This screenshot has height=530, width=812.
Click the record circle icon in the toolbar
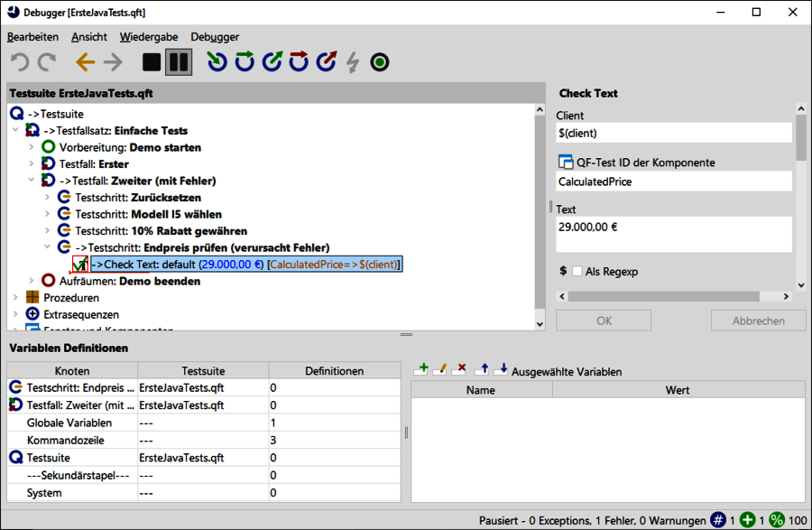pyautogui.click(x=380, y=62)
